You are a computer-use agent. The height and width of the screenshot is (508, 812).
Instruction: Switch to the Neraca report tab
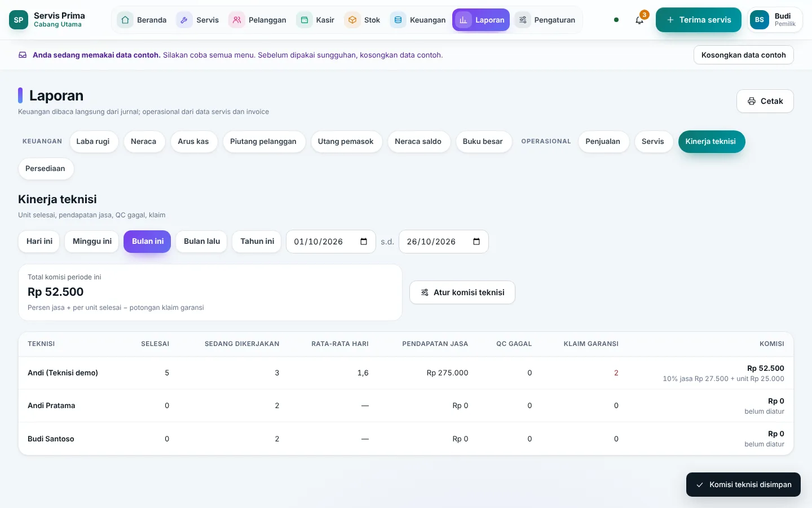click(x=144, y=142)
